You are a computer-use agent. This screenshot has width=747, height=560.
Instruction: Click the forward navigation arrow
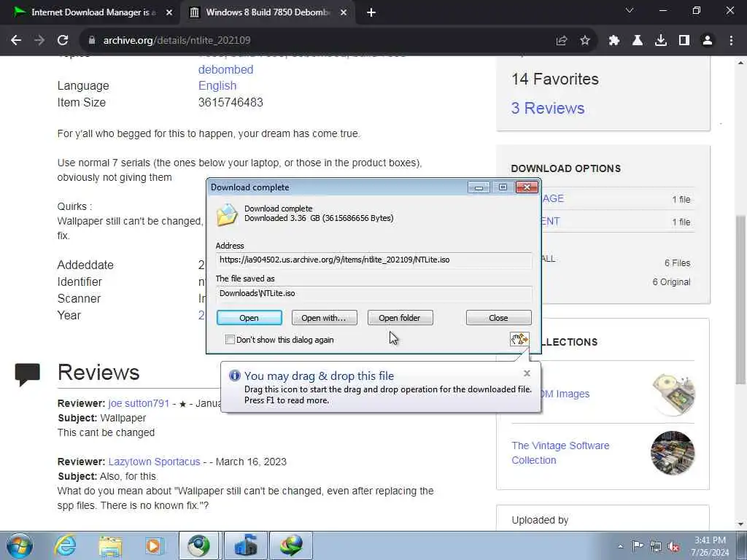[x=39, y=41]
